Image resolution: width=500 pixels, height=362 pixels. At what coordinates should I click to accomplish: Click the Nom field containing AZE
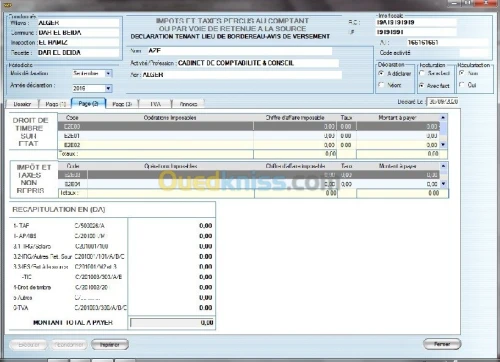click(239, 51)
